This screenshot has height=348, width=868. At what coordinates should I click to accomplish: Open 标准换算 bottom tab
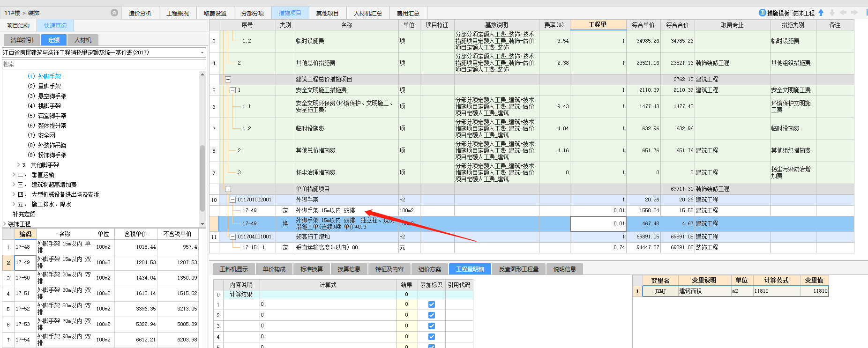click(x=312, y=269)
